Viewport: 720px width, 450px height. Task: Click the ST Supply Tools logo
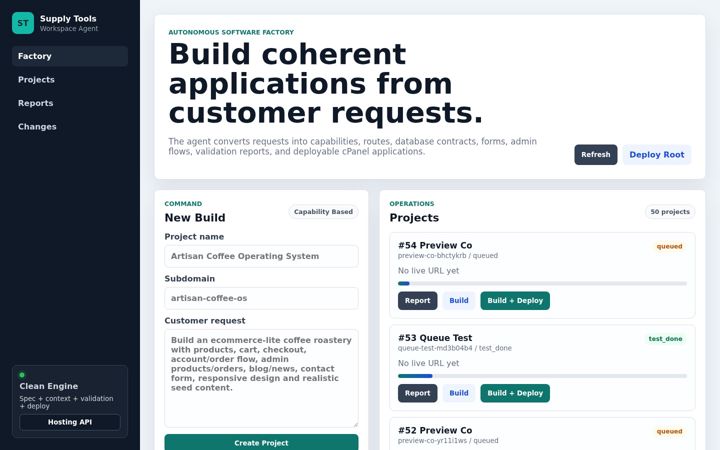(x=23, y=23)
